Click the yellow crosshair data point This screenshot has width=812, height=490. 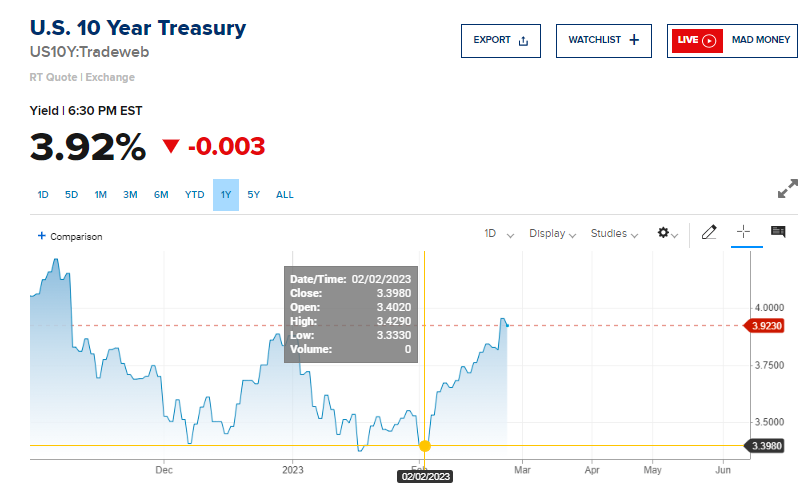pyautogui.click(x=425, y=446)
